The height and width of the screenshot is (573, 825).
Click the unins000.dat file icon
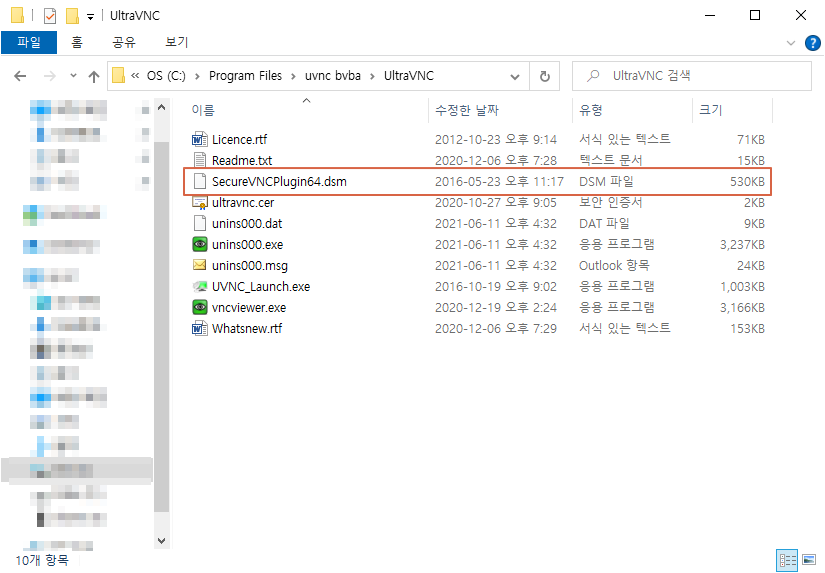point(199,223)
